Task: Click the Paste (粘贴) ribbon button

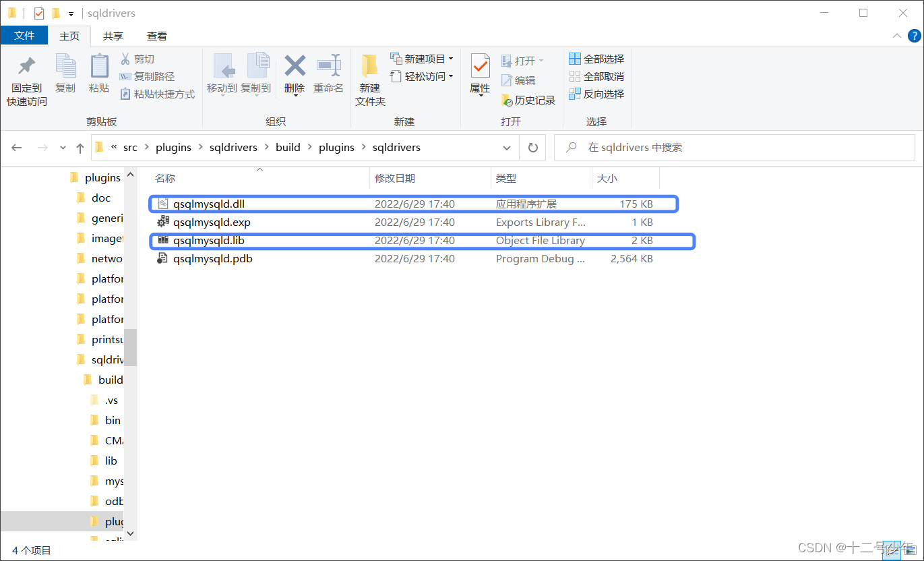Action: click(x=99, y=73)
